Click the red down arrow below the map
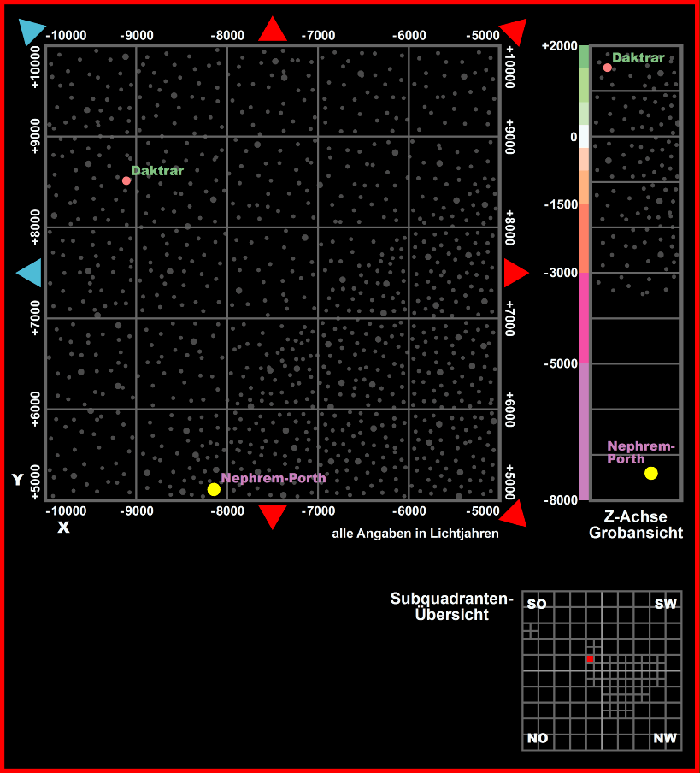 tap(273, 516)
